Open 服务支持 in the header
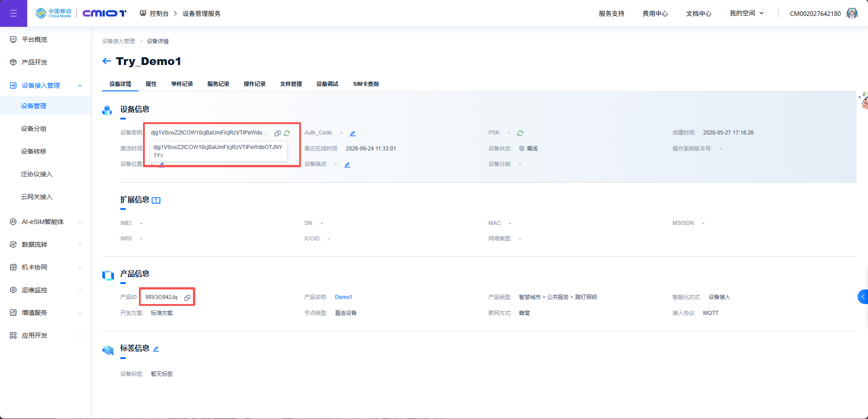Viewport: 868px width, 419px height. coord(612,14)
